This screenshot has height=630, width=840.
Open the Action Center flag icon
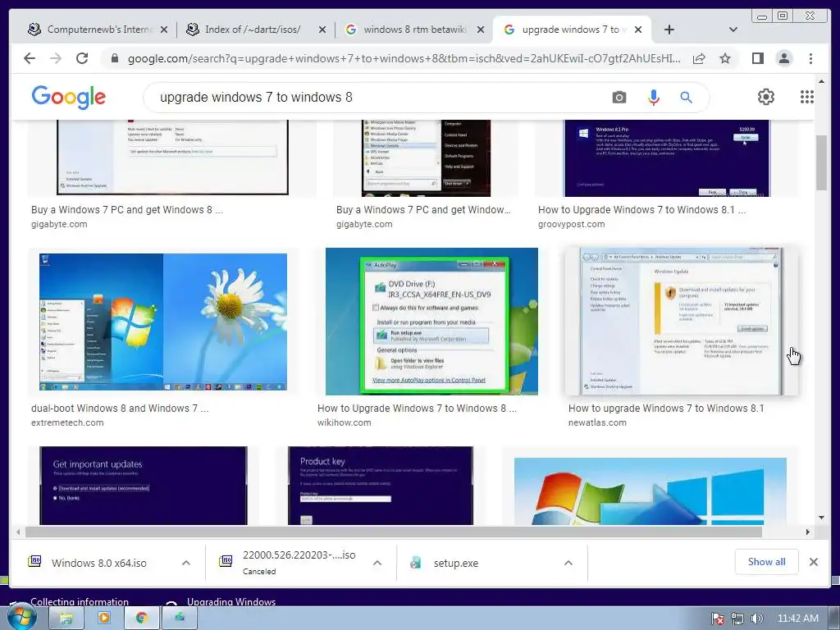click(x=717, y=619)
